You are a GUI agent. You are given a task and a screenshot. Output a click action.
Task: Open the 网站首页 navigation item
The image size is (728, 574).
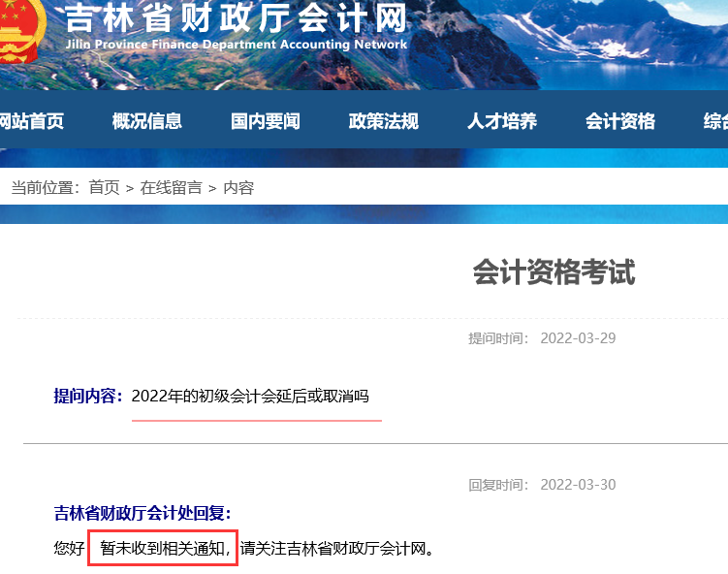pyautogui.click(x=31, y=121)
